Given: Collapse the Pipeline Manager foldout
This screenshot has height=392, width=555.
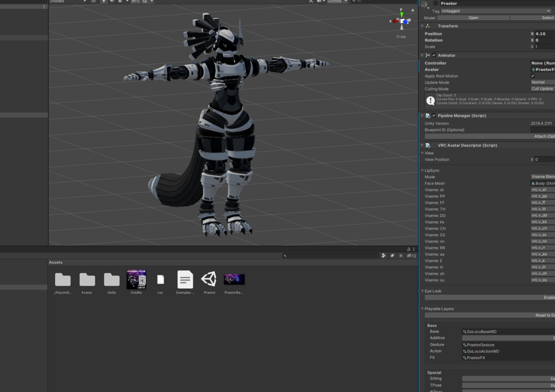Looking at the screenshot, I should (x=422, y=116).
